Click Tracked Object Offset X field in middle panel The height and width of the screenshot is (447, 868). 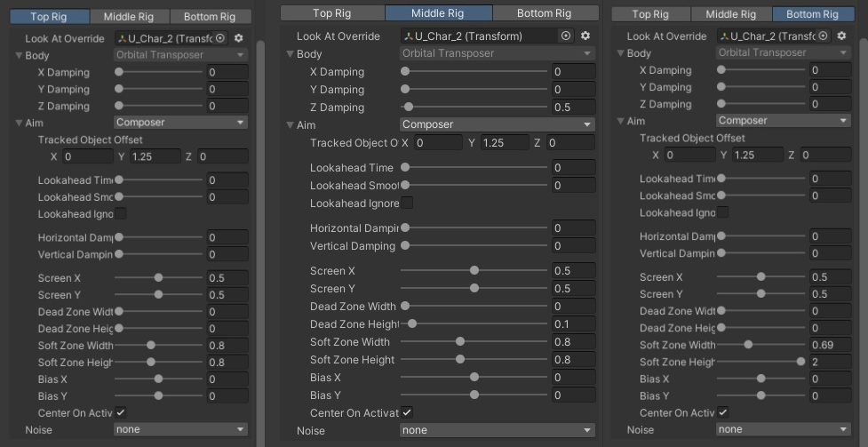point(438,143)
